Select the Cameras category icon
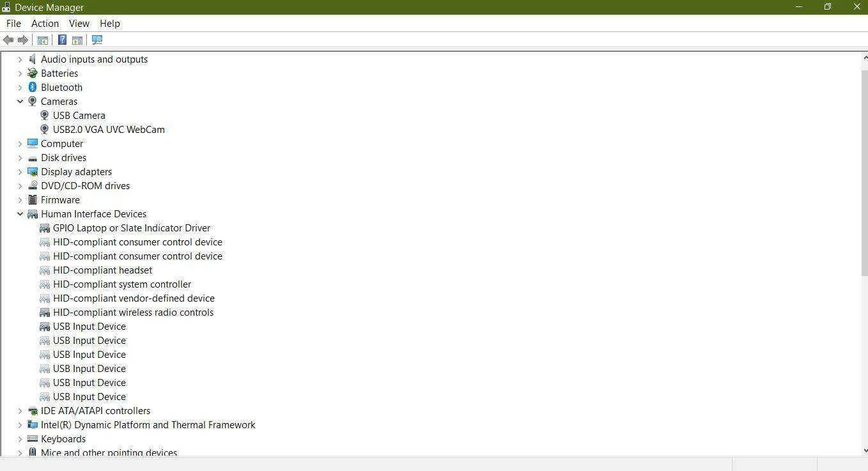Screen dimensions: 868x471 pyautogui.click(x=33, y=101)
